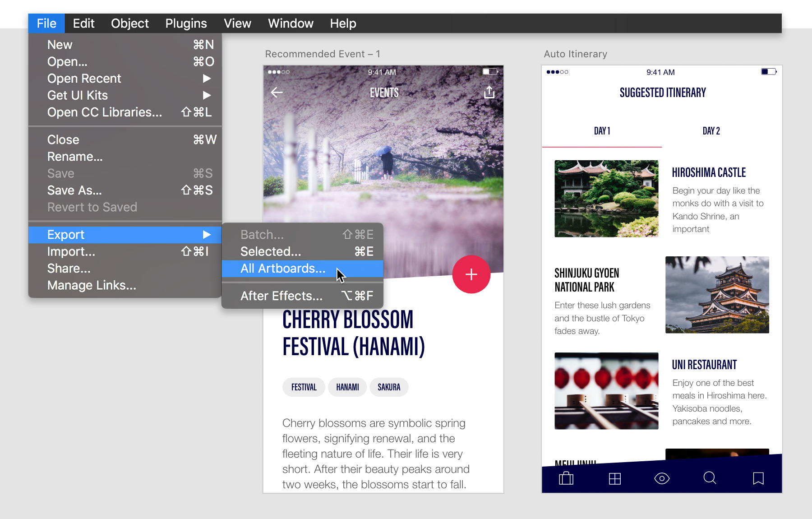Click the eye icon in bottom navigation
Image resolution: width=812 pixels, height=519 pixels.
[662, 478]
